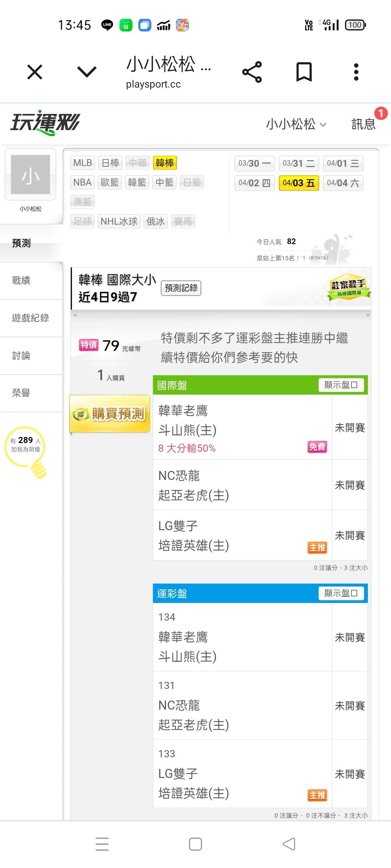Show odds with 國際盤 顯示盤口 toggle

341,385
